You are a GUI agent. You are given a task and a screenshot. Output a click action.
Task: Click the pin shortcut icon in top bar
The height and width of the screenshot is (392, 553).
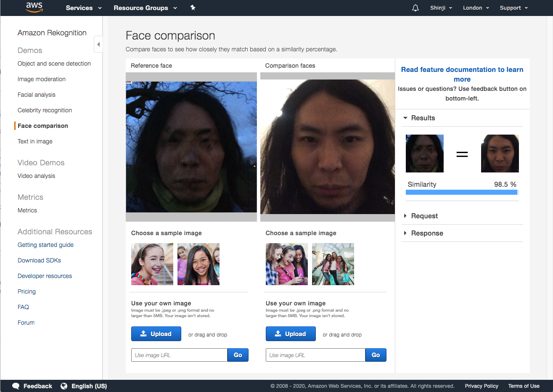click(193, 8)
